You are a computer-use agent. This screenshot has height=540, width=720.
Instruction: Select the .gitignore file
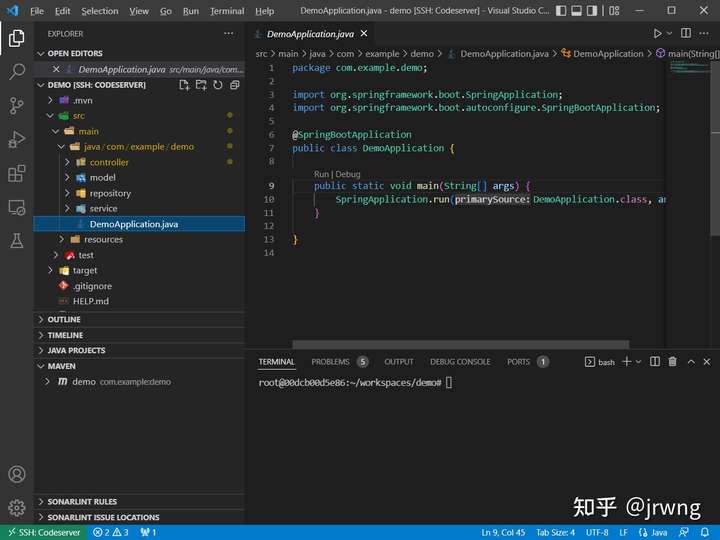pos(139,286)
